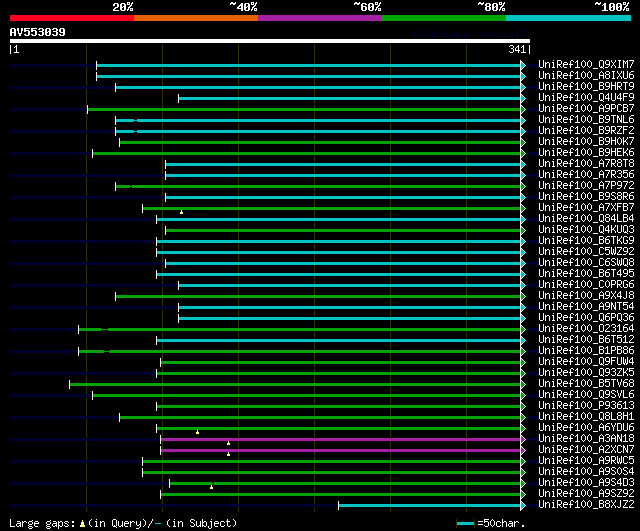Click the arrowhead ending the Q9XIM7 bar
The height and width of the screenshot is (531, 640).
523,65
